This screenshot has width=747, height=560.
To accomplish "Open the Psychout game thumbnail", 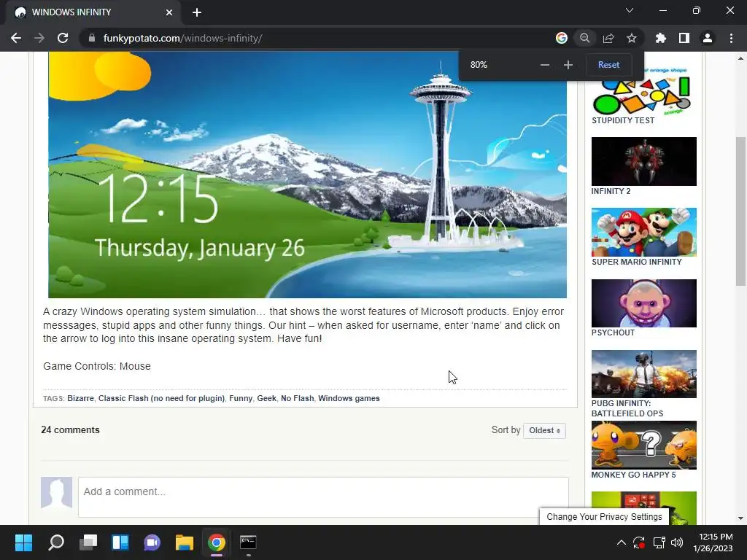I will (643, 303).
